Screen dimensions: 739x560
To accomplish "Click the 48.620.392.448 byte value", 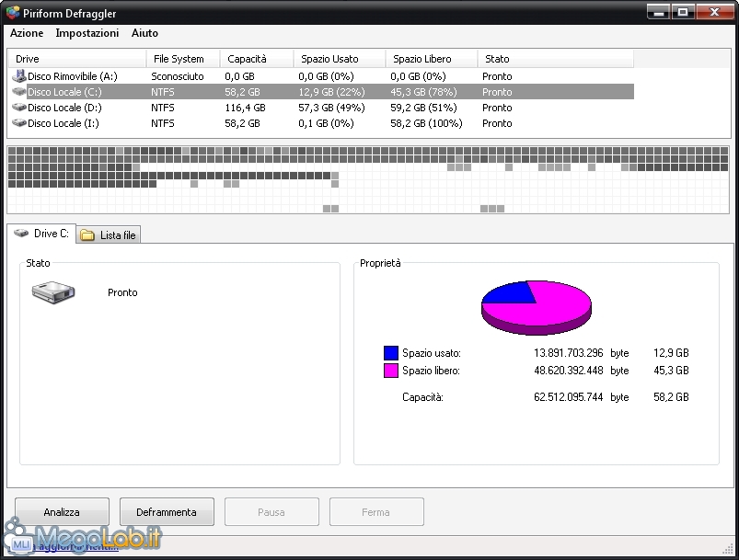I will tap(569, 371).
